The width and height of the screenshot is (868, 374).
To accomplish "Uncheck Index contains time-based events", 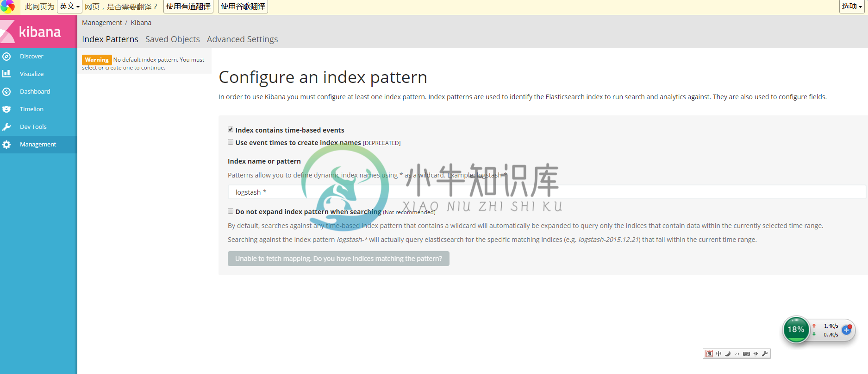I will (231, 129).
